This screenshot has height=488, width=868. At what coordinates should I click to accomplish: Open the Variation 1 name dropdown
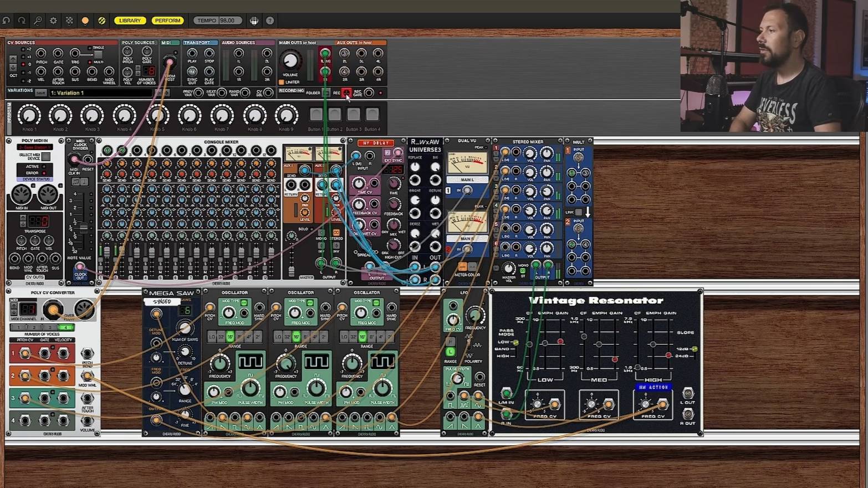point(101,93)
